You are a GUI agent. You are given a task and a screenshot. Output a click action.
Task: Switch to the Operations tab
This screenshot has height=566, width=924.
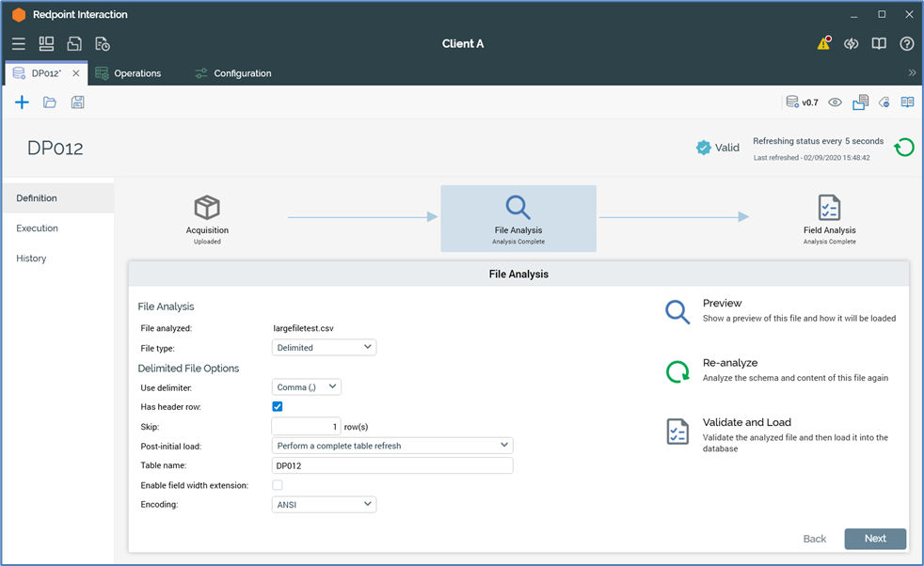click(136, 73)
